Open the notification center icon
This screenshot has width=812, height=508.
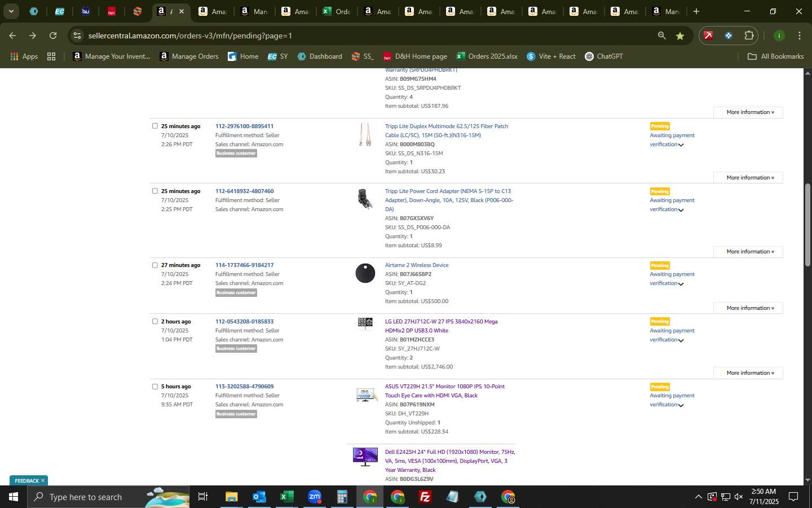tap(793, 497)
